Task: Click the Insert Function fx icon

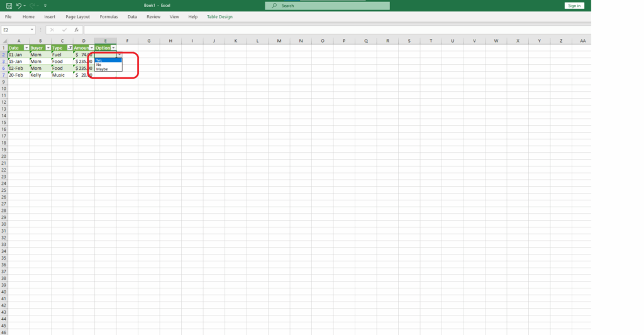Action: (x=76, y=30)
